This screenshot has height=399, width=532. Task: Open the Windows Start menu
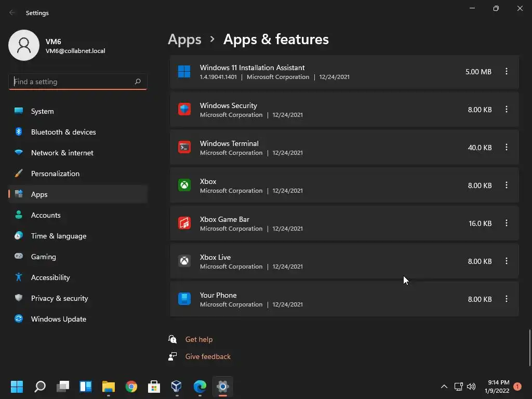click(x=17, y=386)
